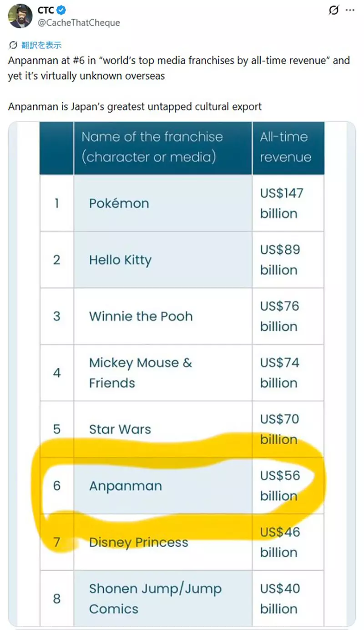Click the Winnie the Pooh entry
This screenshot has height=630, width=364.
pos(141,316)
